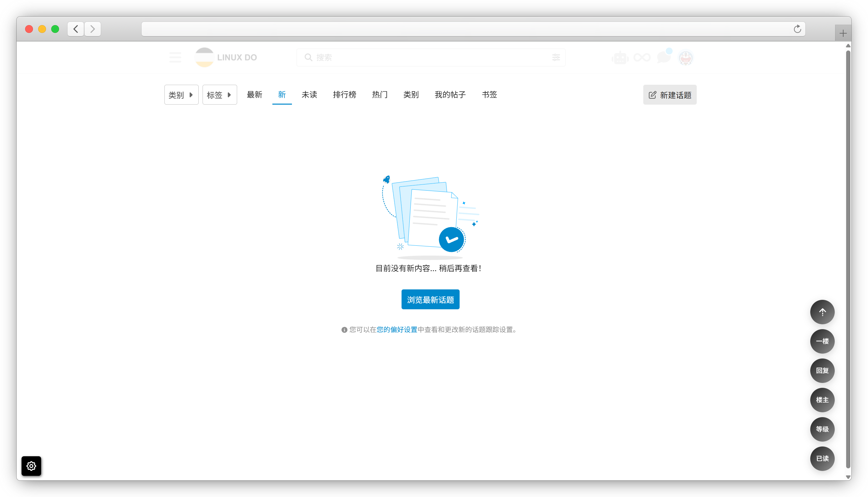Screen dimensions: 868x497
Task: Open the gear settings panel button
Action: coord(31,466)
